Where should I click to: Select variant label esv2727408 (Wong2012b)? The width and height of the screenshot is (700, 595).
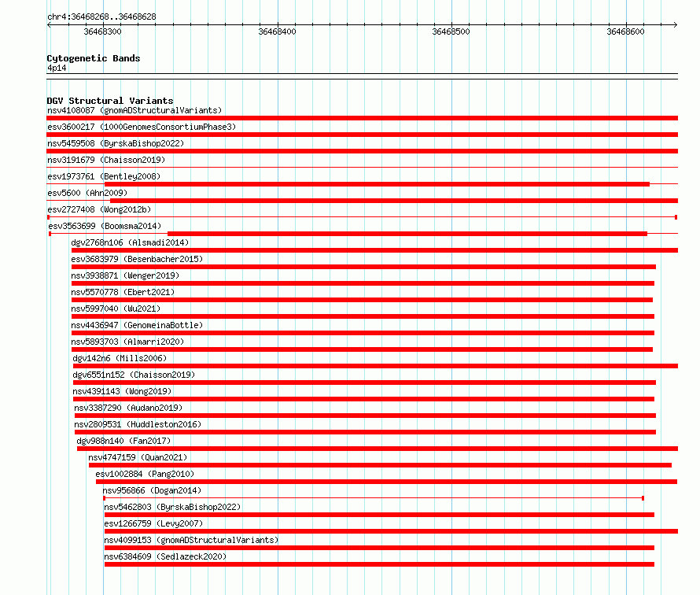[x=99, y=209]
